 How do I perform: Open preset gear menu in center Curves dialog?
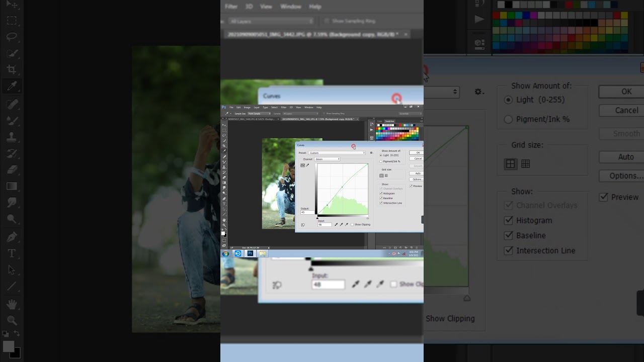tap(371, 153)
